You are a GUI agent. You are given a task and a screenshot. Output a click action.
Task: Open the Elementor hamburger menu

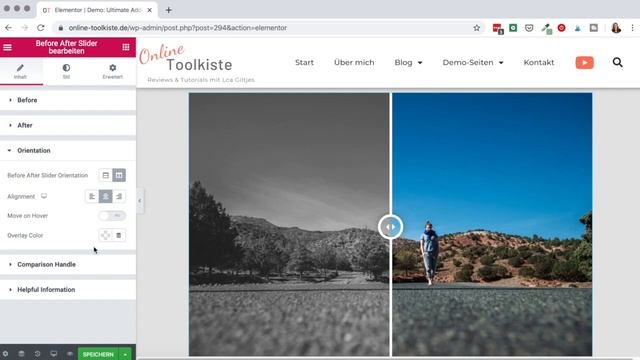click(7, 47)
